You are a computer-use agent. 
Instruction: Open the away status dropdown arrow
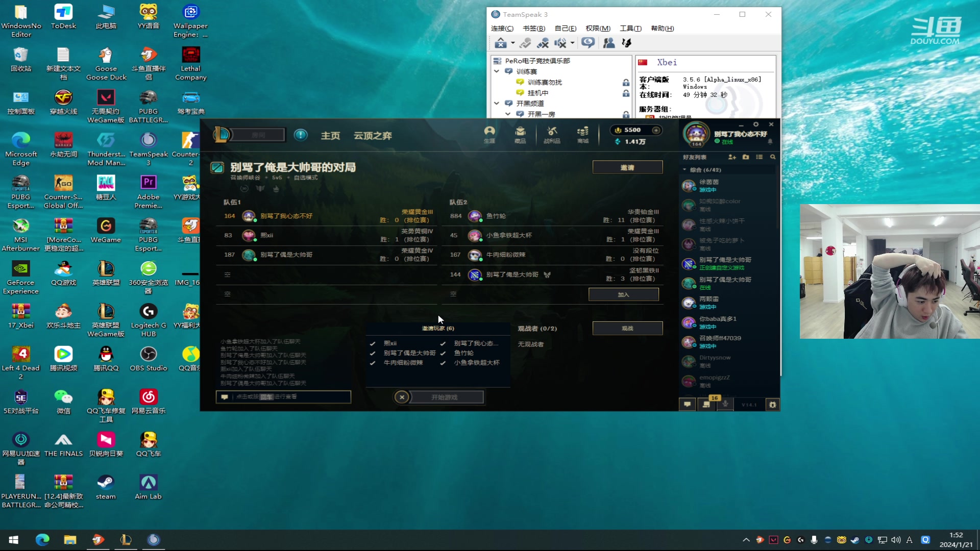click(513, 43)
